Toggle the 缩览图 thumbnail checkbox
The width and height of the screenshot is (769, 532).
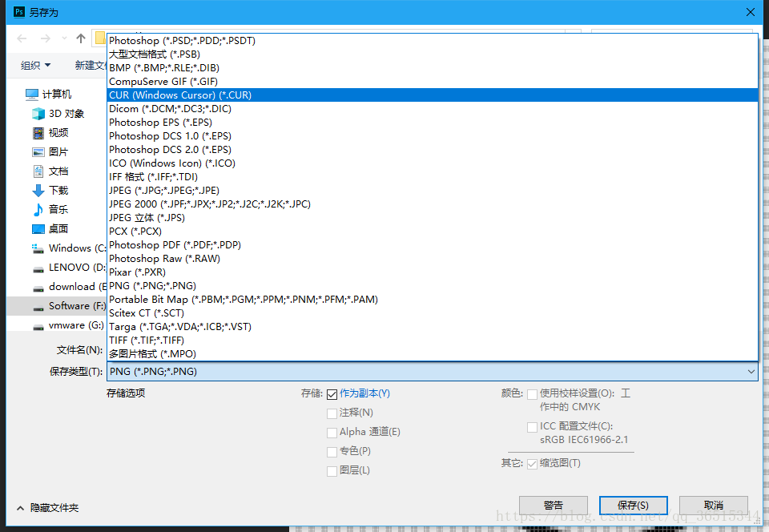pyautogui.click(x=532, y=464)
